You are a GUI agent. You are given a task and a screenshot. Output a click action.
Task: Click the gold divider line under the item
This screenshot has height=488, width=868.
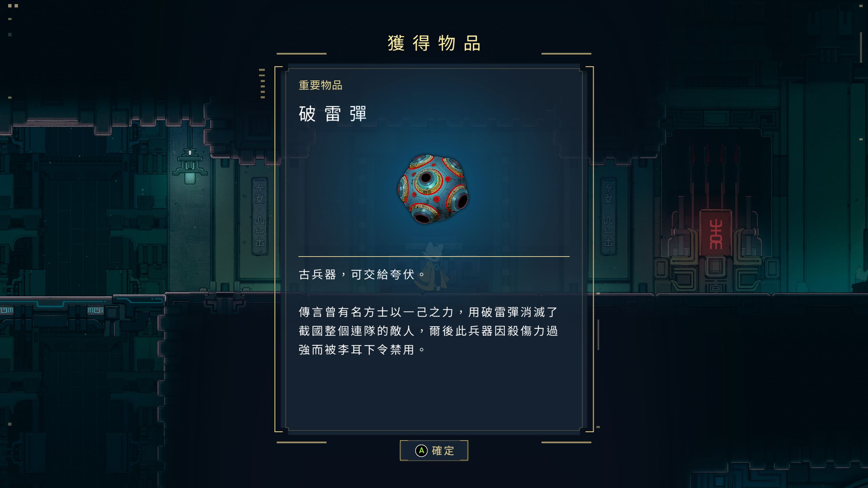point(434,257)
